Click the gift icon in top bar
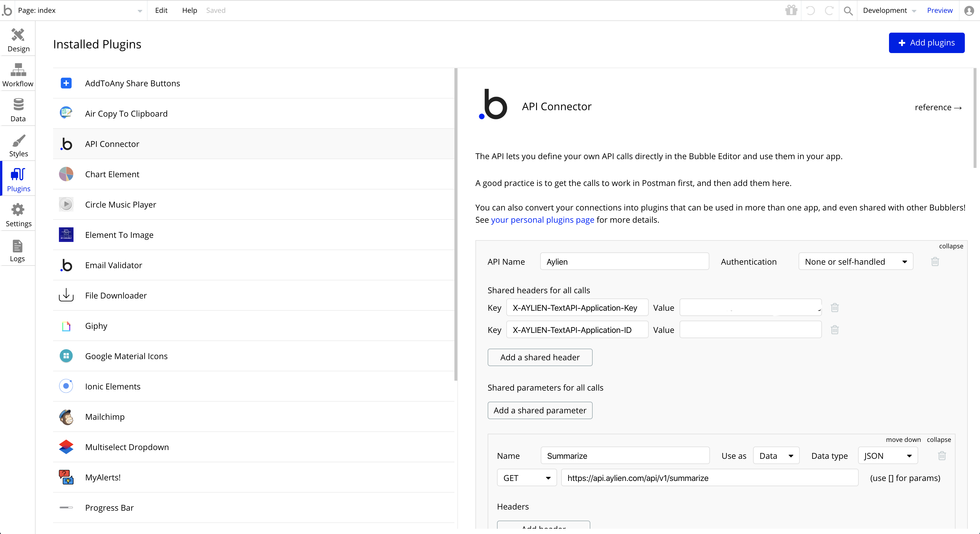This screenshot has height=534, width=980. (x=791, y=10)
